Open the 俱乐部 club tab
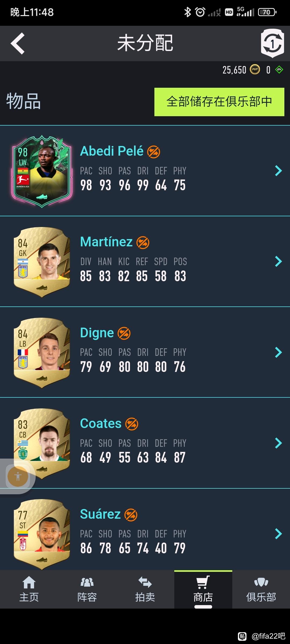The height and width of the screenshot is (644, 290). [x=261, y=589]
